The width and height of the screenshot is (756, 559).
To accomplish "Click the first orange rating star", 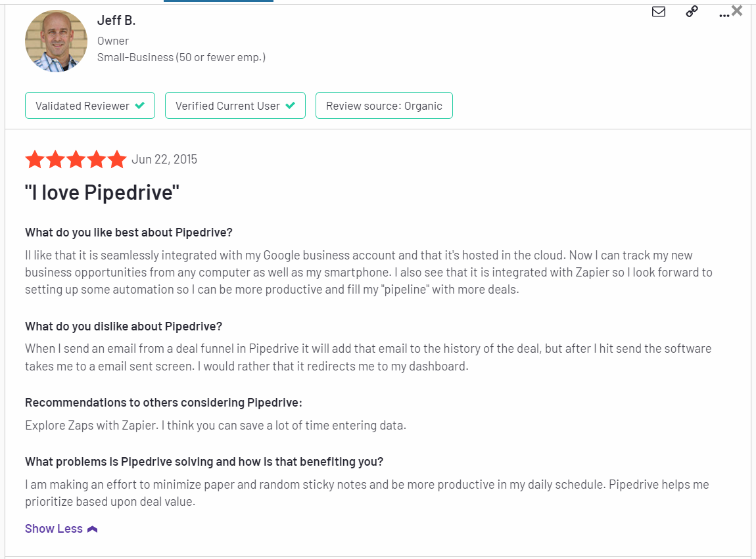I will (x=35, y=159).
